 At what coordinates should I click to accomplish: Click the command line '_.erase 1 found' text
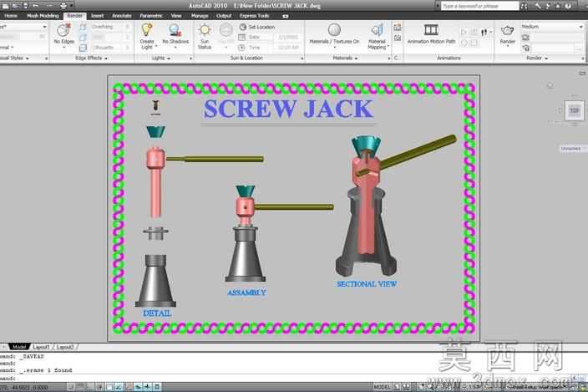[45, 370]
